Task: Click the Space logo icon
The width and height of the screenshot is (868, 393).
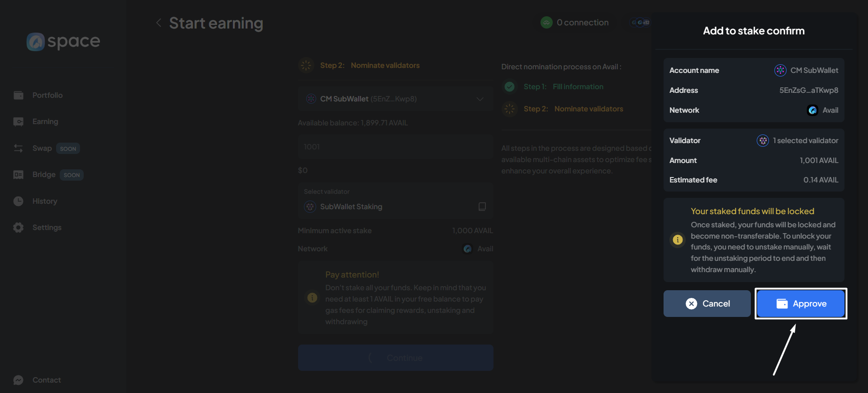Action: click(x=35, y=42)
